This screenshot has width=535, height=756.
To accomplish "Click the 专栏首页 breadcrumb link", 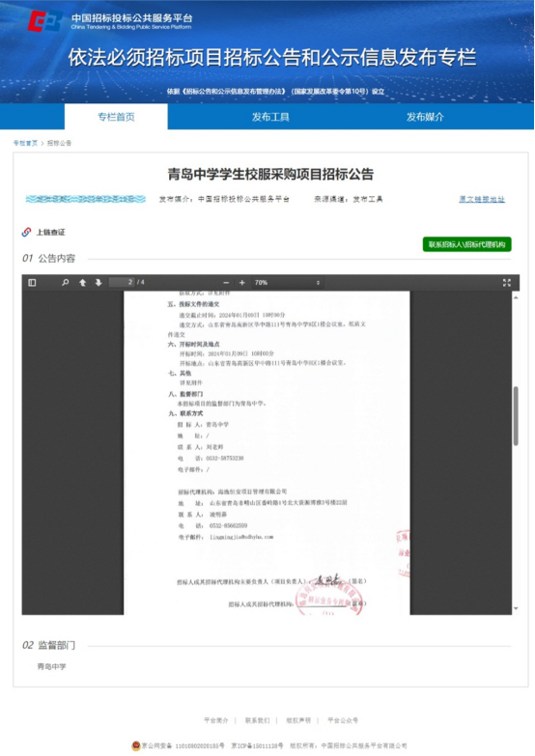I will [x=25, y=143].
